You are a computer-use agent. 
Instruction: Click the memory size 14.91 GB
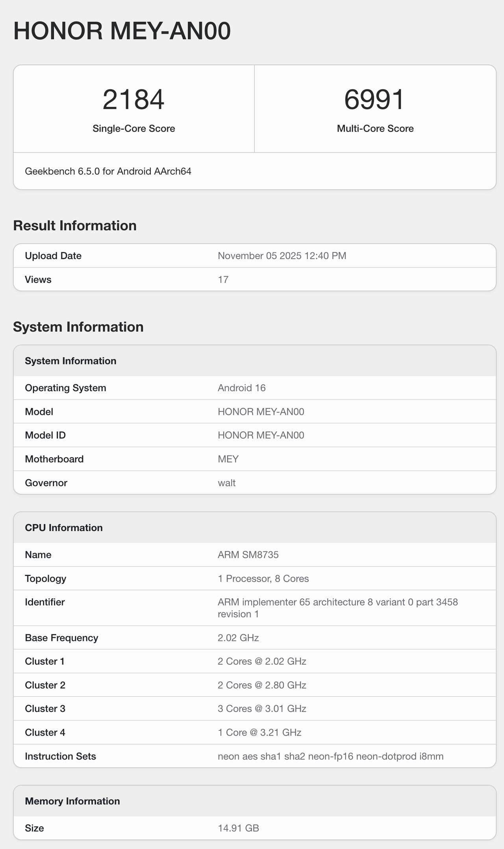(238, 828)
